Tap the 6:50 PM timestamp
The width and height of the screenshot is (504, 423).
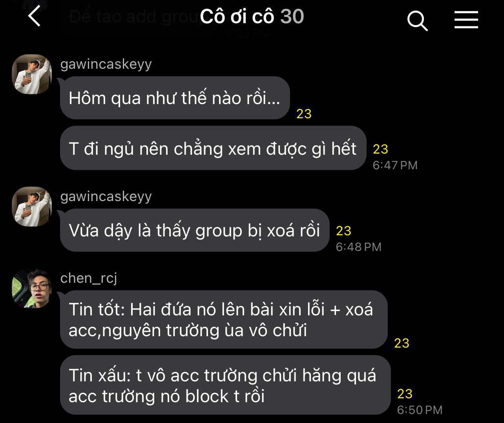[x=420, y=410]
